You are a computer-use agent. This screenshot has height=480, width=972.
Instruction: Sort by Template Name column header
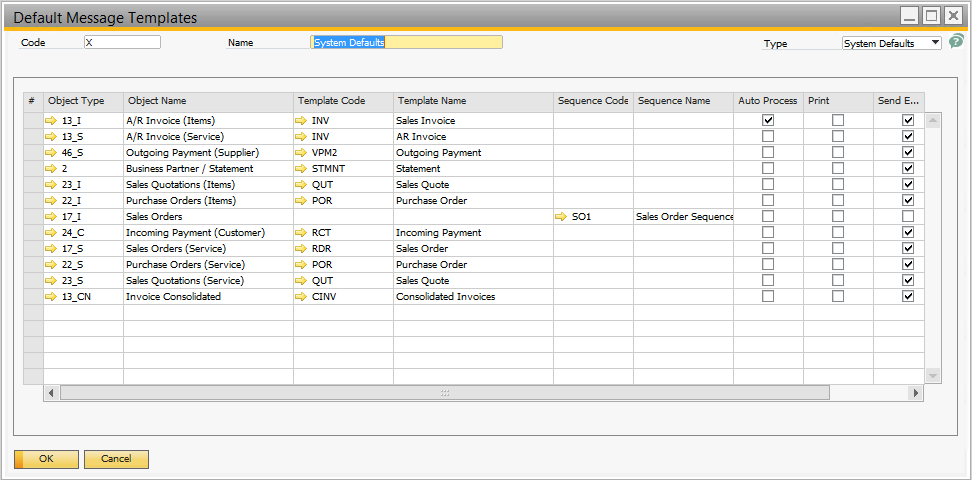(x=474, y=102)
